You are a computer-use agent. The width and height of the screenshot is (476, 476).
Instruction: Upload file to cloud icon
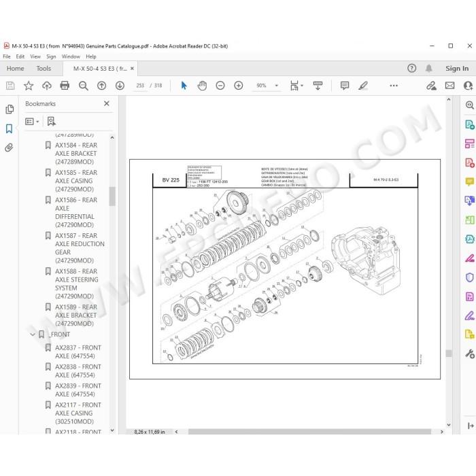coord(47,86)
